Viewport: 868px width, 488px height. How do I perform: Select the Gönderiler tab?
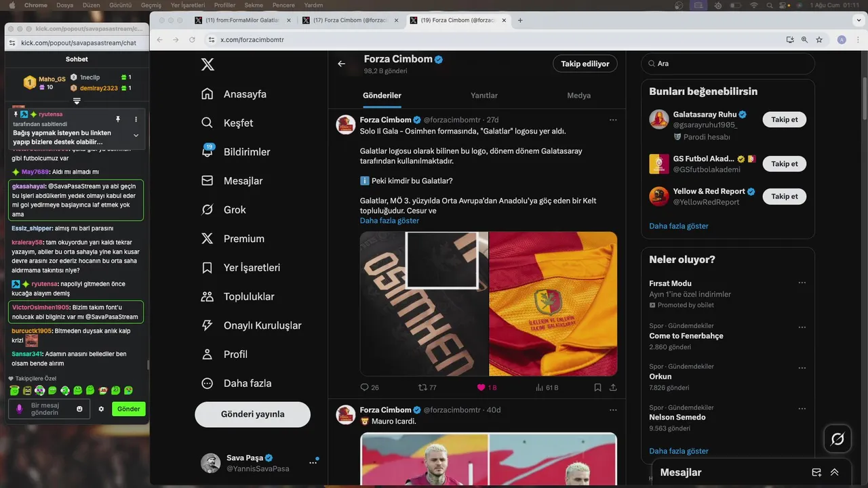pyautogui.click(x=382, y=96)
